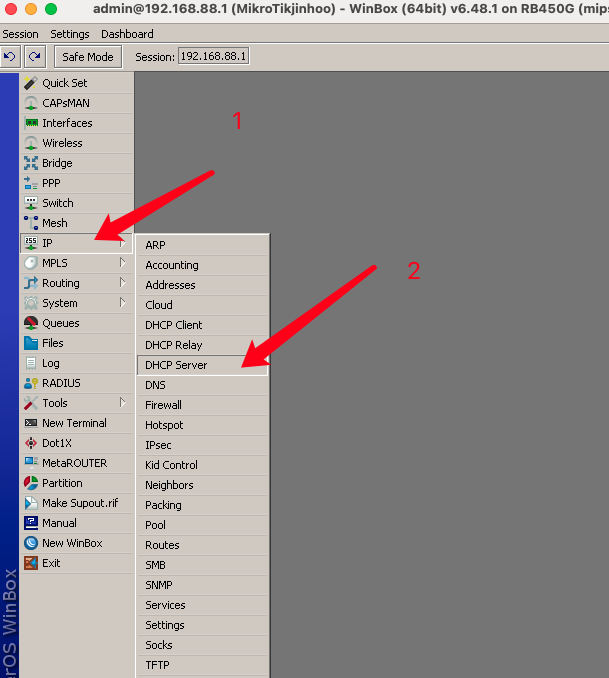The width and height of the screenshot is (609, 678).
Task: Open DHCP Client entry
Action: (202, 325)
